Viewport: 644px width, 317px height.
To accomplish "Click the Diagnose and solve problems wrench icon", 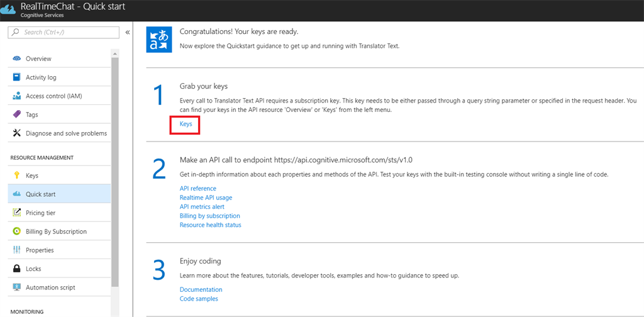I will 17,133.
